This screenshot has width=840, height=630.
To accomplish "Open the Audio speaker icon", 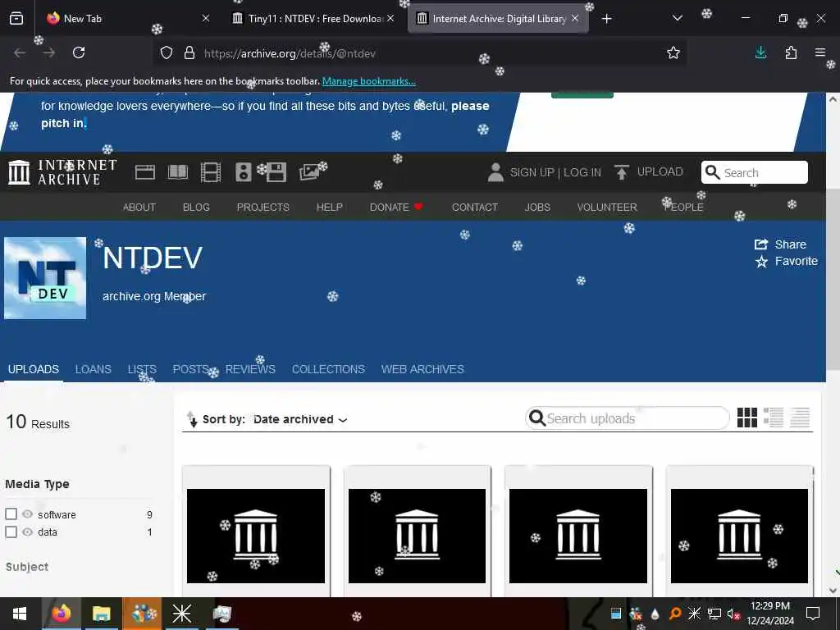I will click(x=243, y=172).
